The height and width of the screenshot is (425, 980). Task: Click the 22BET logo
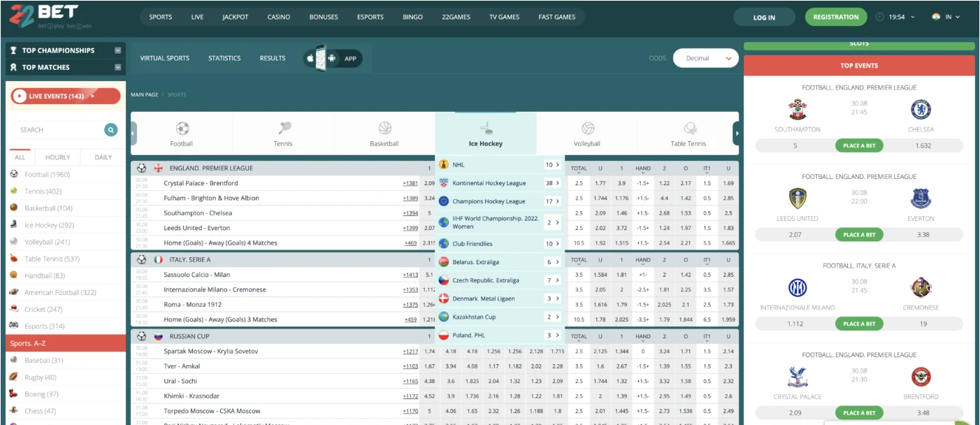(50, 17)
